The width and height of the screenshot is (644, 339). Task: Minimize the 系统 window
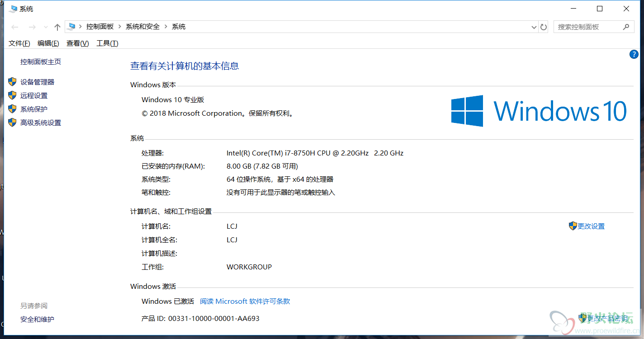(x=573, y=9)
